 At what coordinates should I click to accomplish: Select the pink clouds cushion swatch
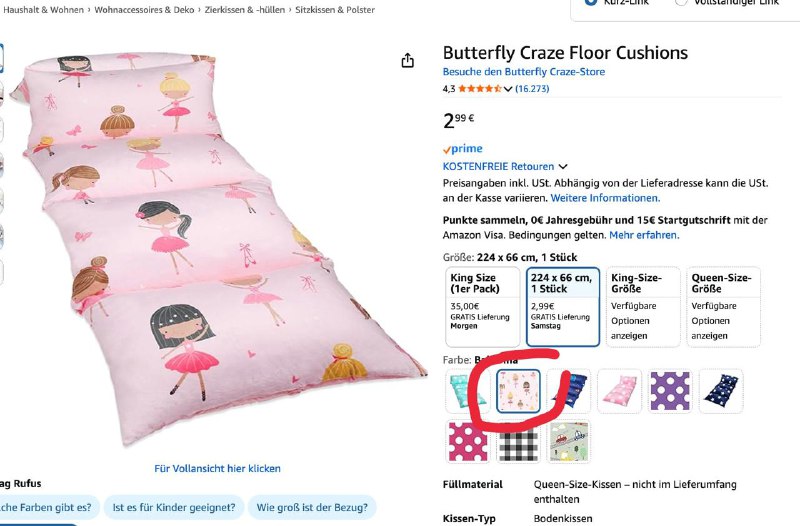coord(619,391)
